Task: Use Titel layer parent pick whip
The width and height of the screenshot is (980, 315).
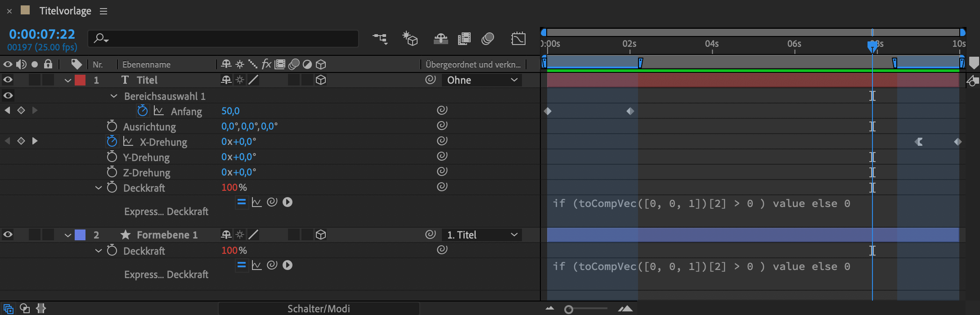Action: [x=430, y=80]
